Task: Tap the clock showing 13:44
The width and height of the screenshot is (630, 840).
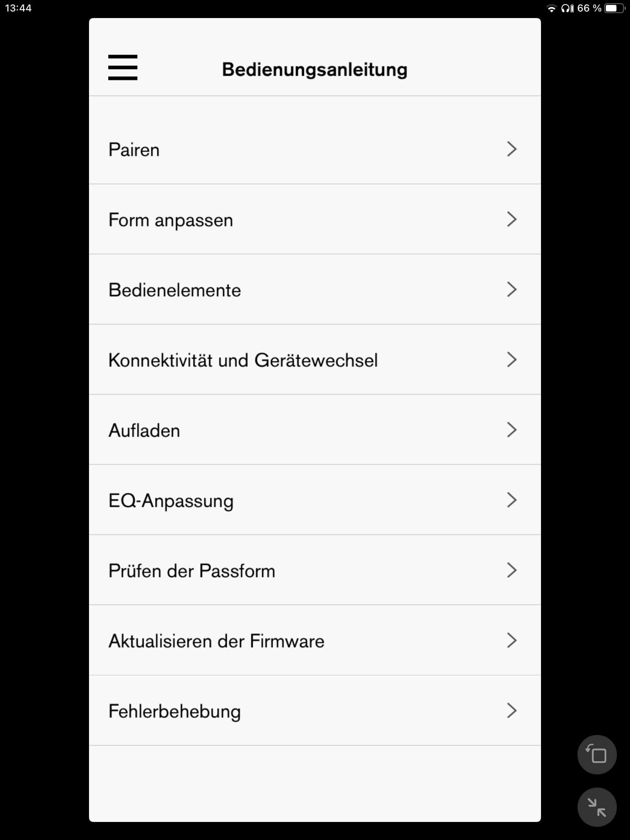Action: pyautogui.click(x=18, y=8)
